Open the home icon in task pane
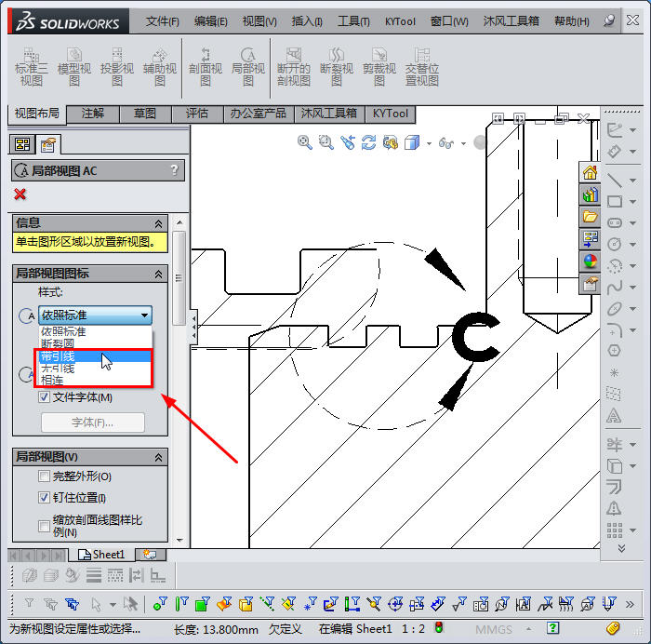 click(x=590, y=173)
